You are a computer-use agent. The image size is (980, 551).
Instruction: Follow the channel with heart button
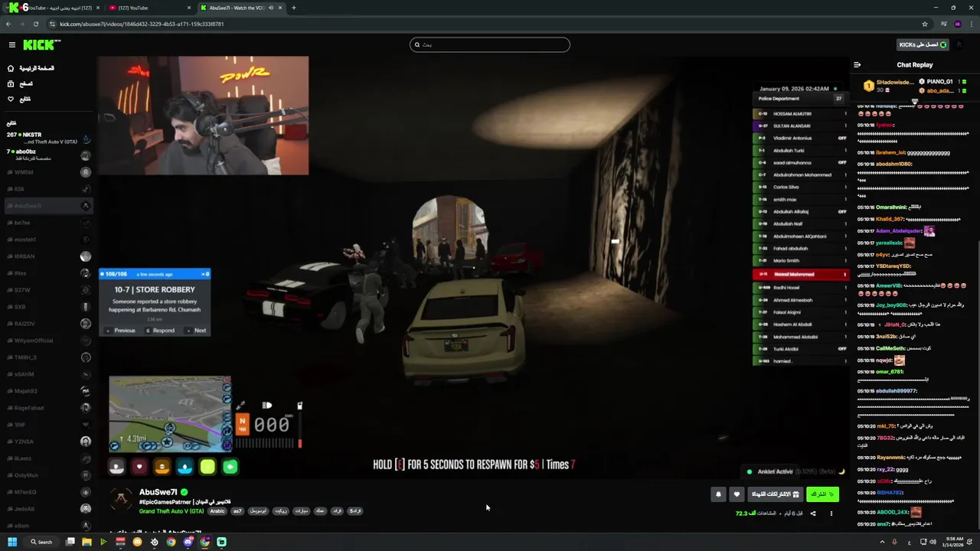click(x=737, y=494)
